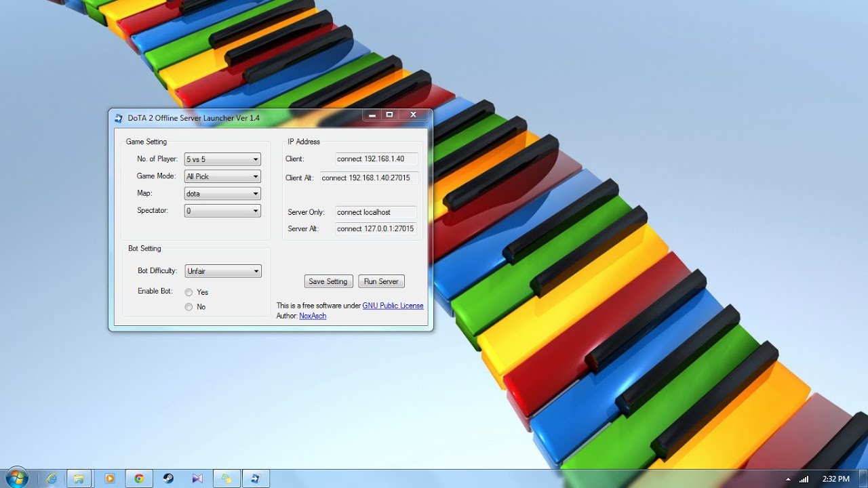Click the 2:32 PM clock
Image resolution: width=868 pixels, height=488 pixels.
[835, 479]
